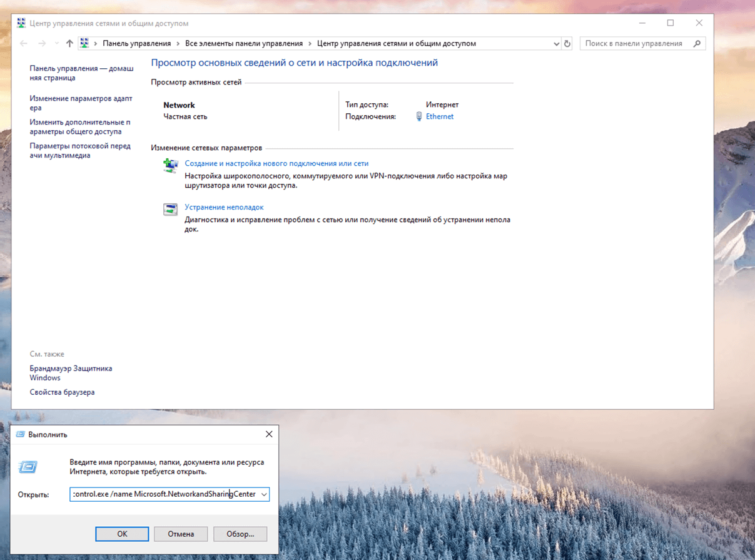Open Изменение параметров адаптера link
755x560 pixels.
[81, 103]
